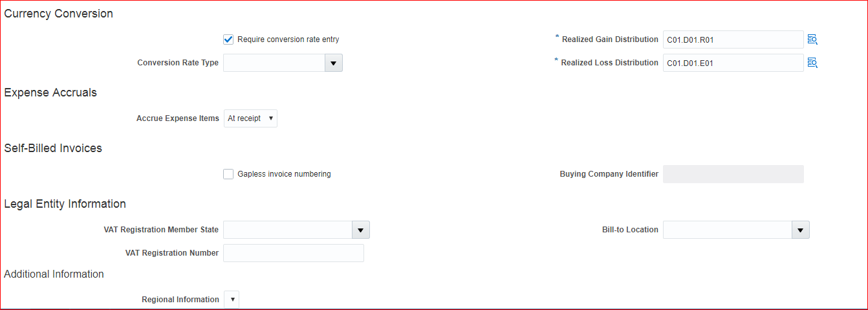Click VAT Registration Member State text box

click(x=288, y=230)
